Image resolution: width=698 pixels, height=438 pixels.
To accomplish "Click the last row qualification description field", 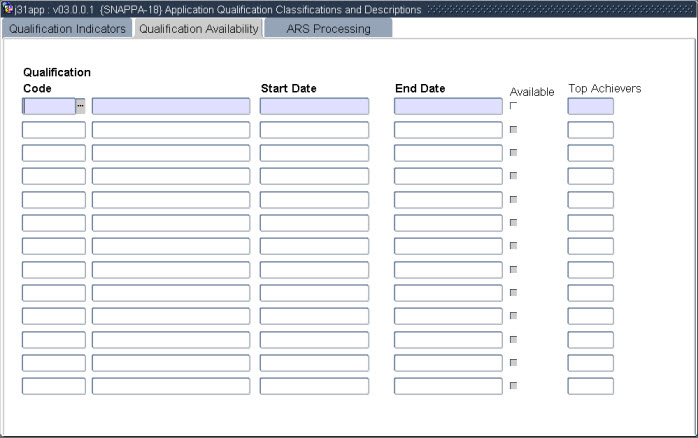I will point(170,386).
